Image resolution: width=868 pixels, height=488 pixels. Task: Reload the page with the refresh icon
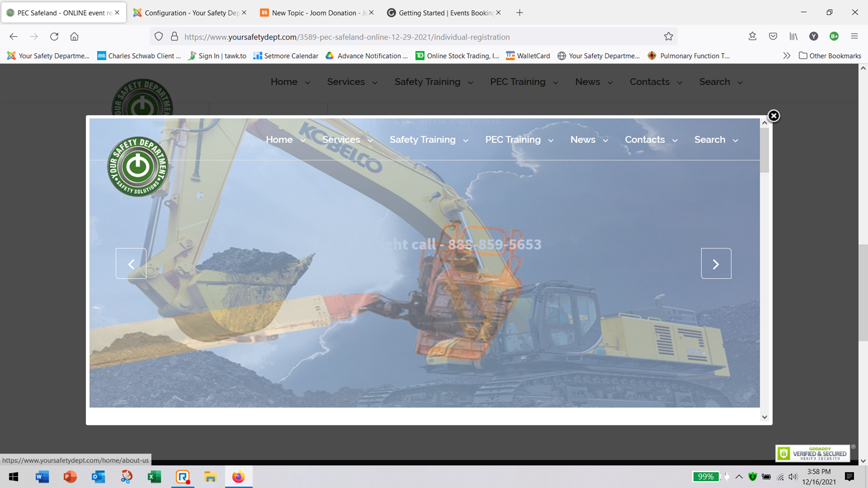click(54, 37)
